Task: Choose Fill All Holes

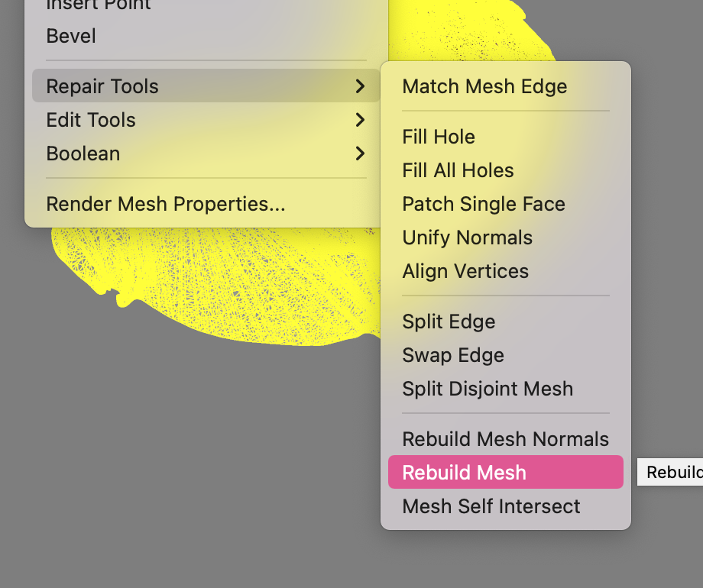Action: [x=458, y=170]
